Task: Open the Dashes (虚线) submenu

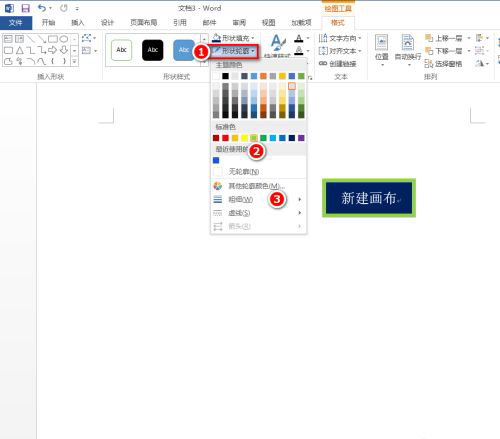Action: coord(259,213)
